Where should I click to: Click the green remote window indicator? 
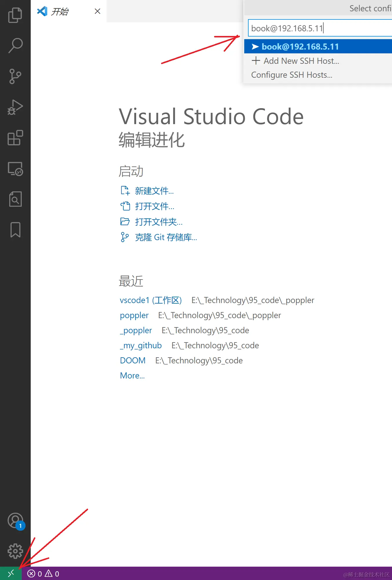click(11, 574)
